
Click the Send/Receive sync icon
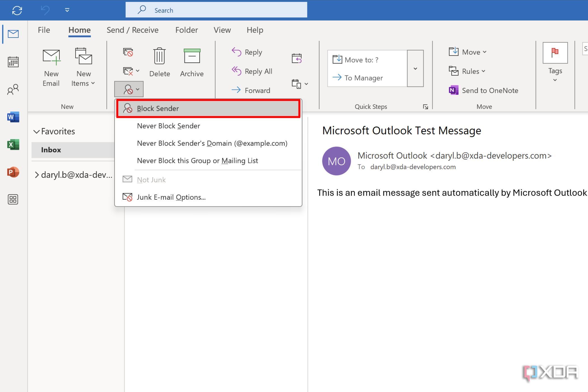(17, 10)
